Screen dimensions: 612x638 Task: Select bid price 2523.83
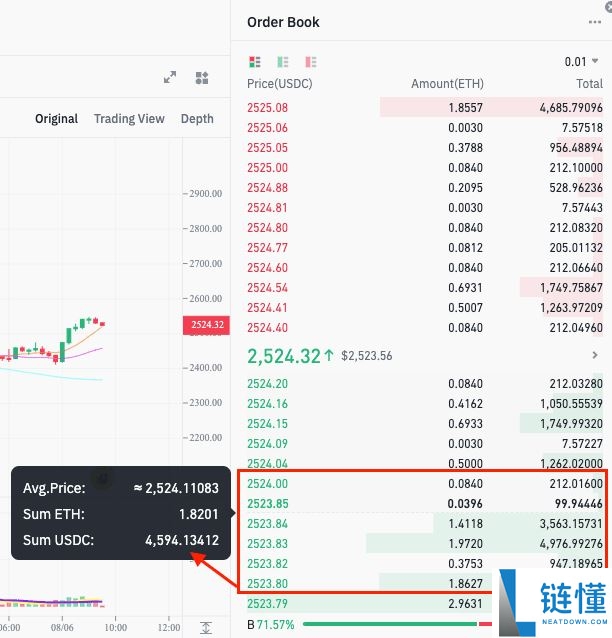pyautogui.click(x=267, y=544)
